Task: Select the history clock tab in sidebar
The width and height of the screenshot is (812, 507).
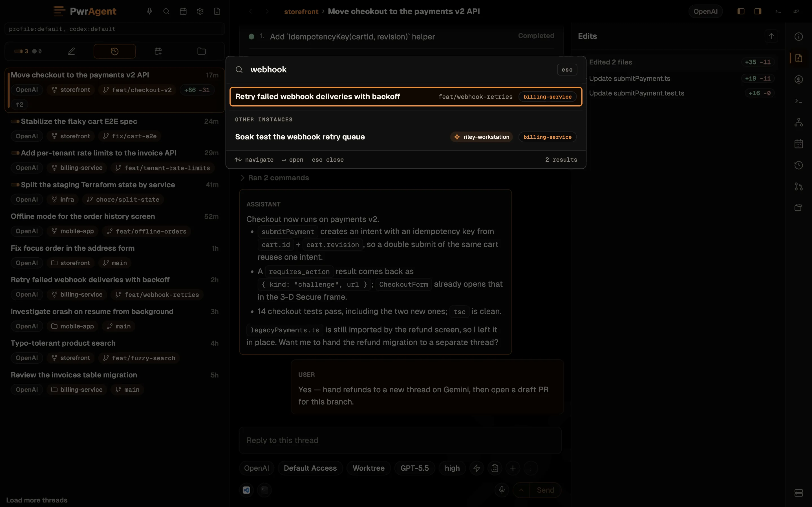Action: click(x=115, y=51)
